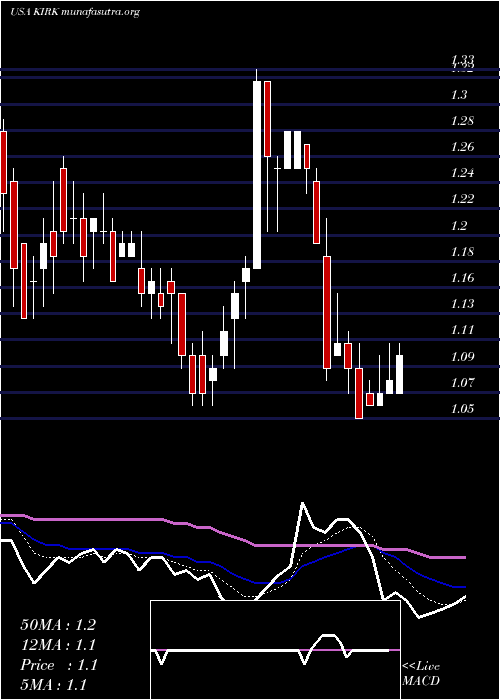Select the 1.05 price axis label
This screenshot has height=700, width=500.
pyautogui.click(x=462, y=408)
